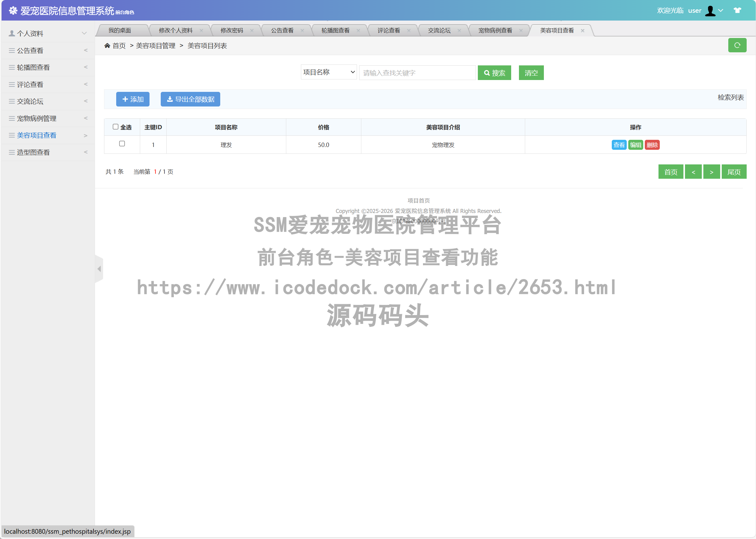
Task: Toggle the 全选 select-all checkbox
Action: coord(116,127)
